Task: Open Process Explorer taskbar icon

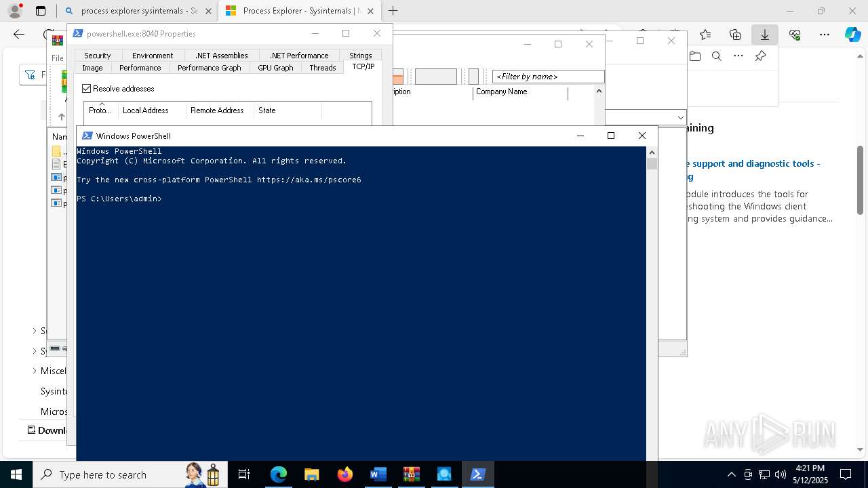Action: 444,474
